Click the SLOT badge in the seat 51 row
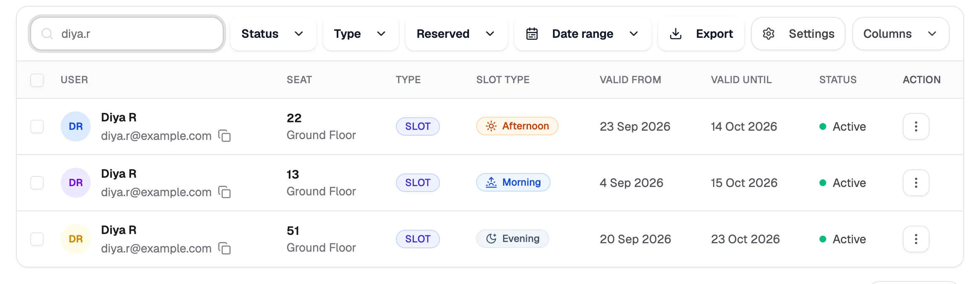This screenshot has width=980, height=284. tap(418, 239)
